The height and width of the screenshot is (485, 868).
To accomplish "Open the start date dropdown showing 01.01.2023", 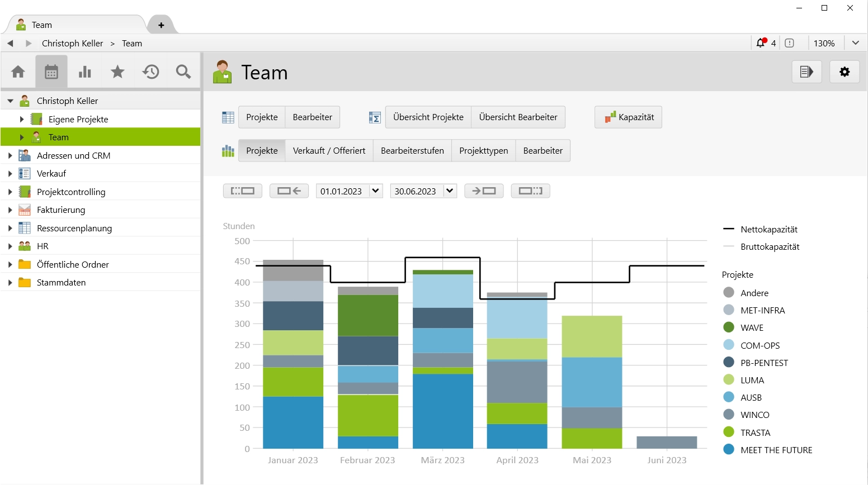I will click(x=348, y=191).
